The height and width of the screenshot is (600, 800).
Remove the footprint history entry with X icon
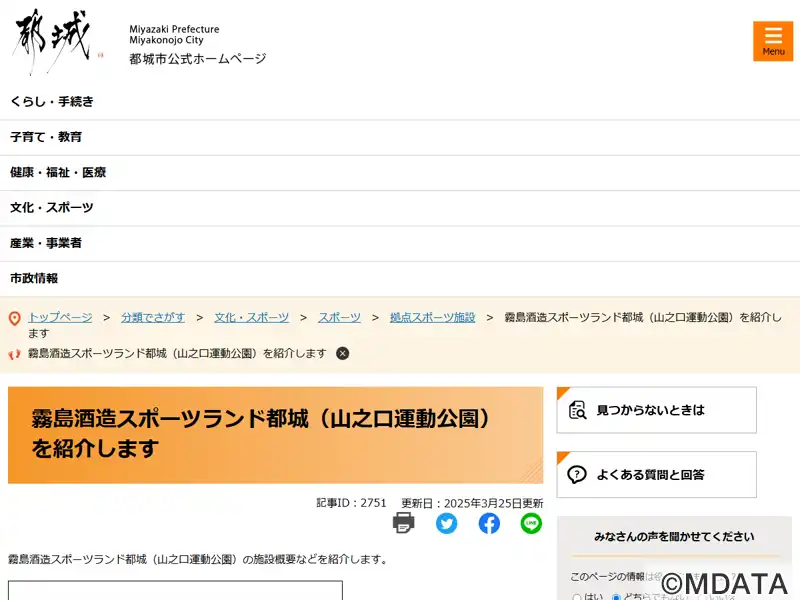[x=343, y=353]
